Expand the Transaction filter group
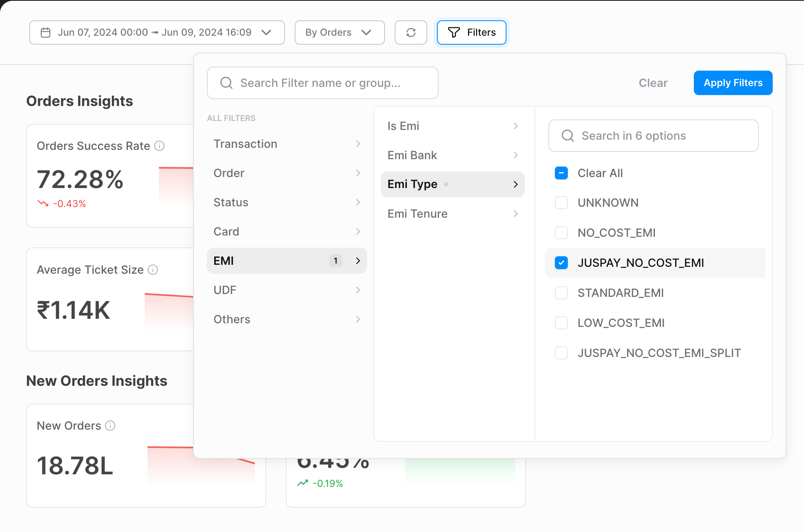The image size is (804, 532). [x=287, y=144]
